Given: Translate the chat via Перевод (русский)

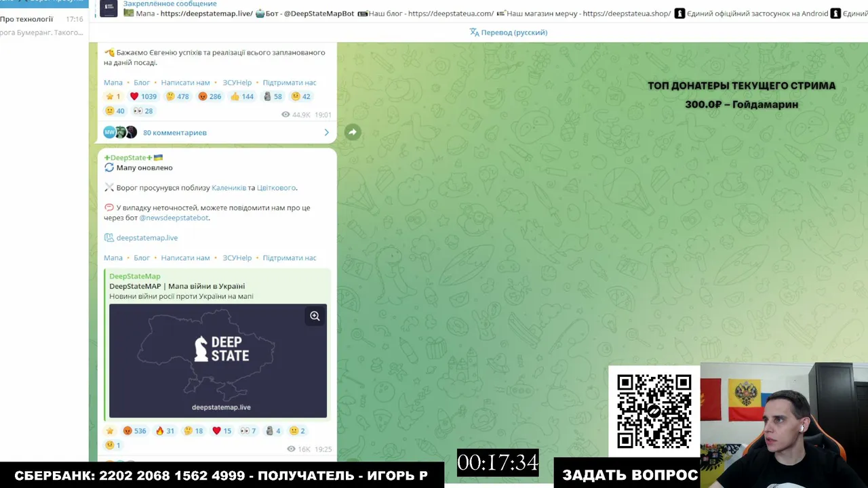Looking at the screenshot, I should pyautogui.click(x=514, y=33).
